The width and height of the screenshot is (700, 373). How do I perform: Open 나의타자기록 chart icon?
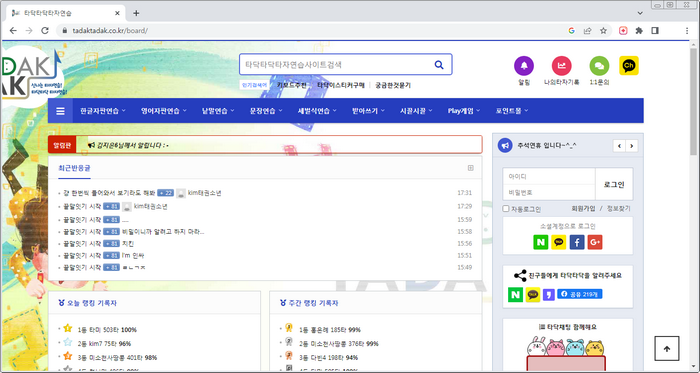[561, 66]
